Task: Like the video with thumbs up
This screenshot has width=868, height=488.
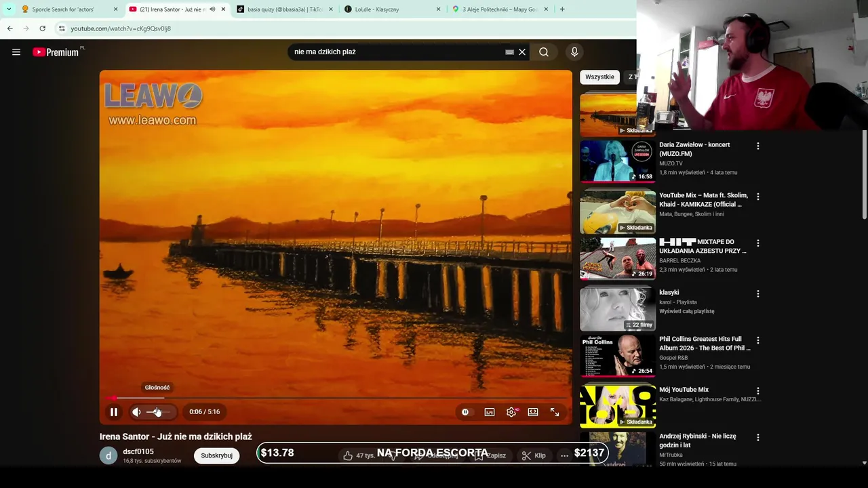Action: [359, 455]
